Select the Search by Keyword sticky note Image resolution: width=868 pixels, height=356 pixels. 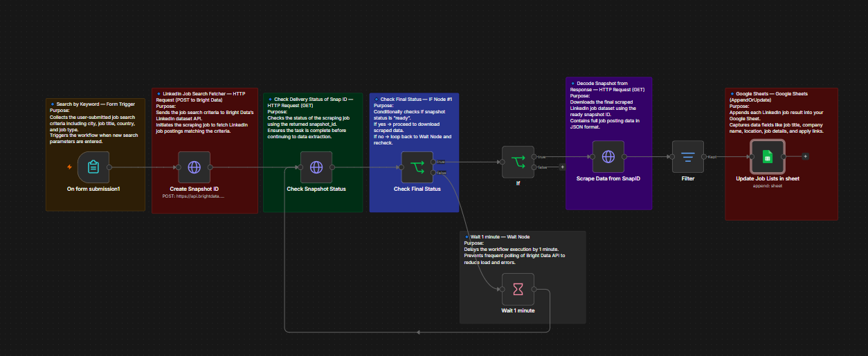(96, 154)
